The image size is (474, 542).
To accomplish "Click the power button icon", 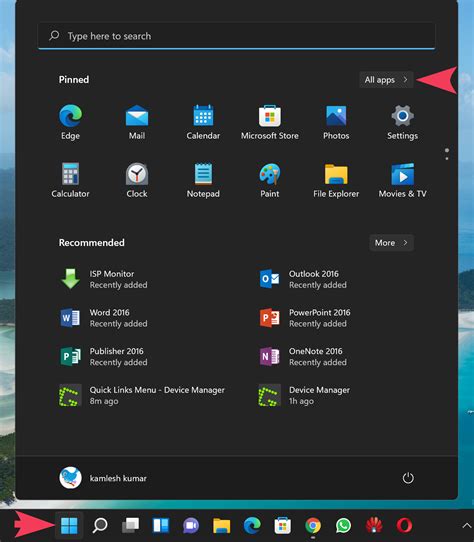I will pos(408,478).
